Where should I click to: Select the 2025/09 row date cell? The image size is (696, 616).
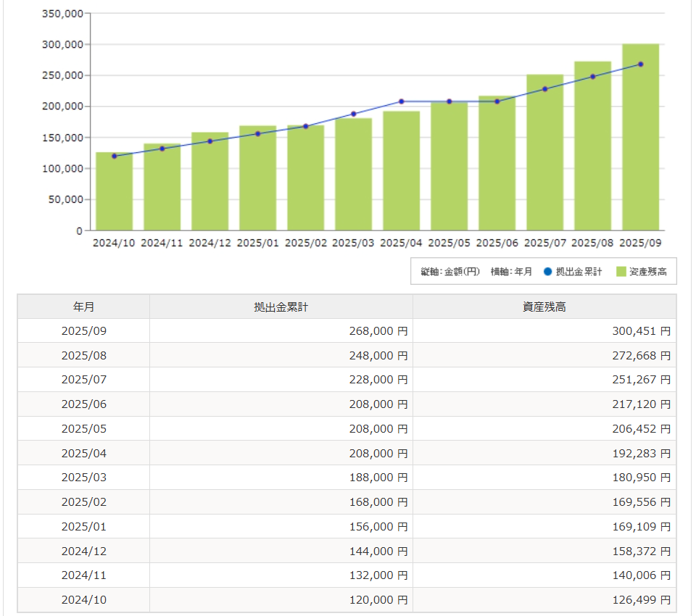tap(83, 330)
